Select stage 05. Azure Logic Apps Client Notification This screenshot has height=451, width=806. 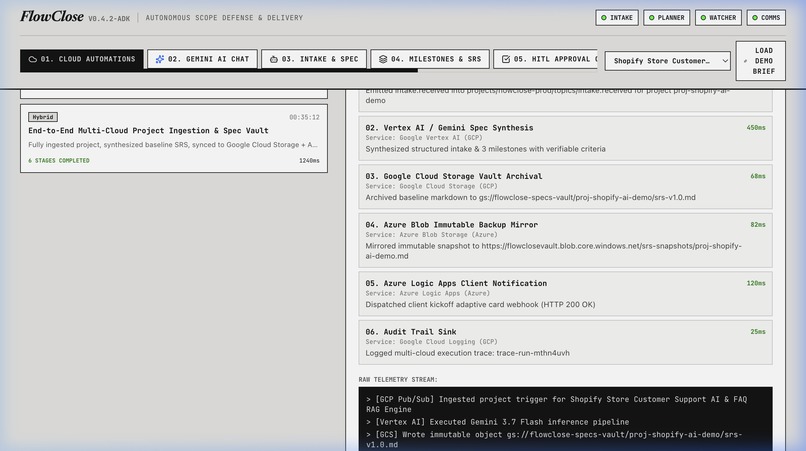(565, 294)
